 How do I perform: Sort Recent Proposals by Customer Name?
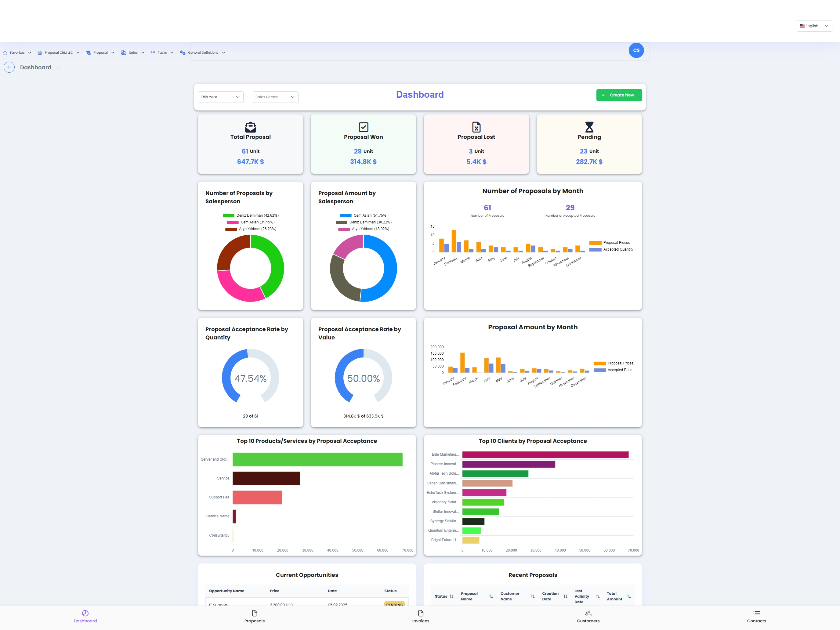(532, 596)
